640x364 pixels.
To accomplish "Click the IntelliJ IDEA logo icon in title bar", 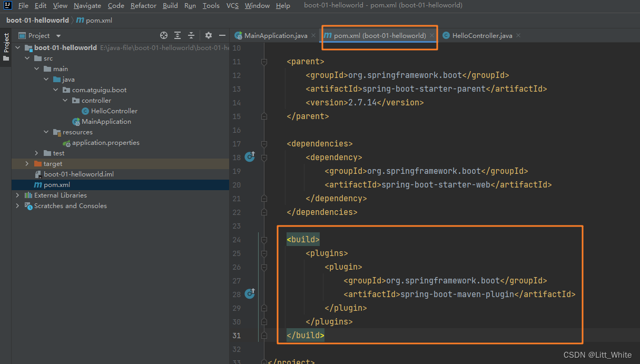I will click(x=8, y=5).
